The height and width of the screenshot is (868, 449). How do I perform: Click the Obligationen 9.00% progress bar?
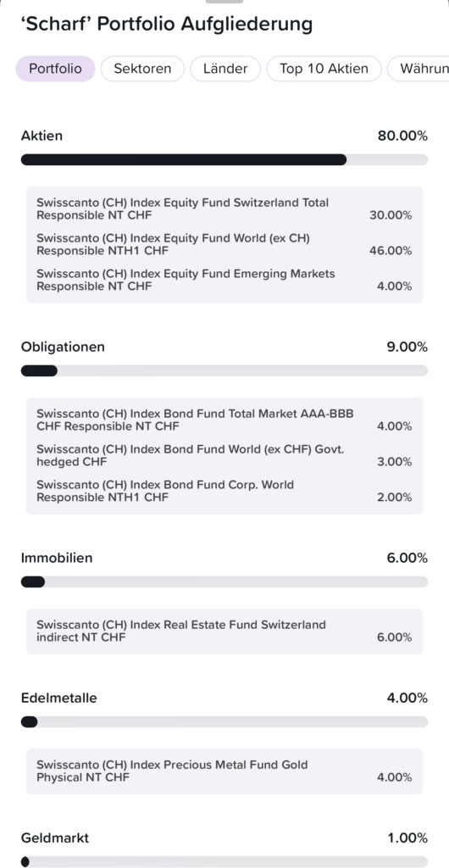[x=224, y=371]
